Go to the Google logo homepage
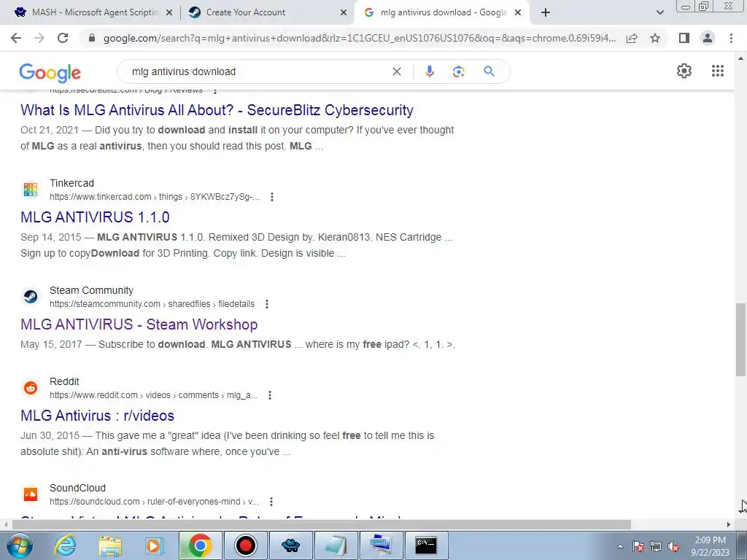This screenshot has width=747, height=560. pyautogui.click(x=50, y=72)
